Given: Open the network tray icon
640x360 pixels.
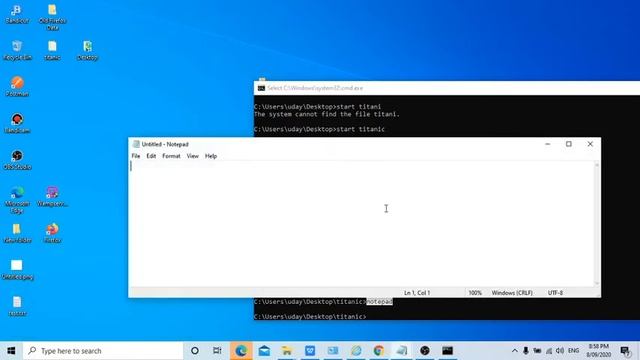Looking at the screenshot, I should pyautogui.click(x=549, y=351).
